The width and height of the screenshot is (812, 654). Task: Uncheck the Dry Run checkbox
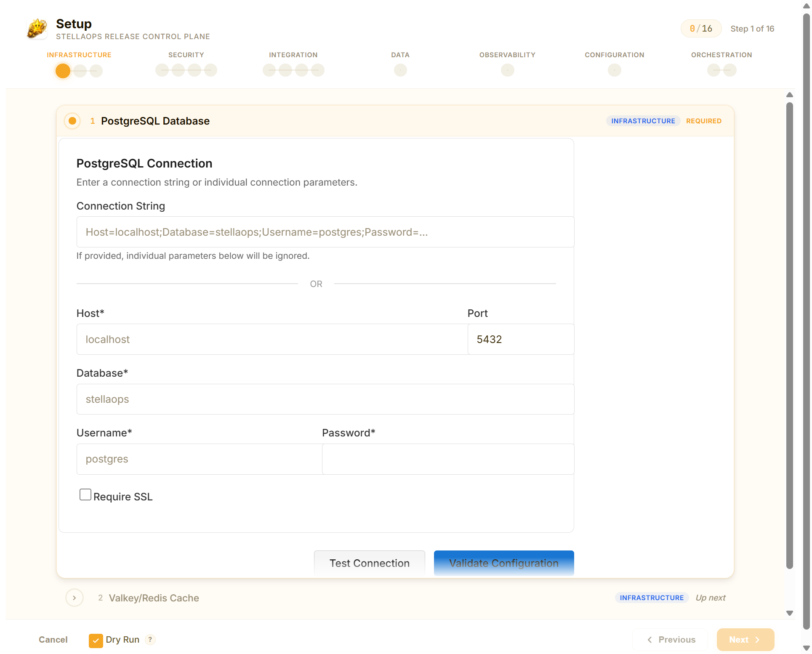96,640
